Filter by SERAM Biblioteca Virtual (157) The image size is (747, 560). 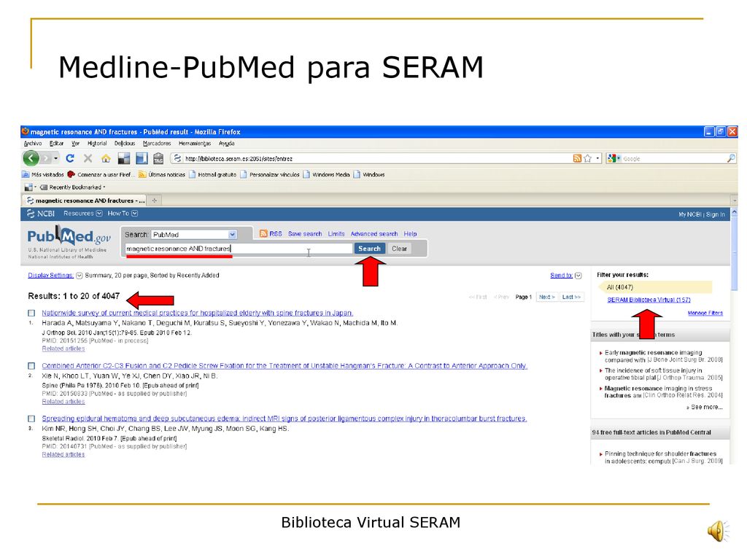coord(649,300)
